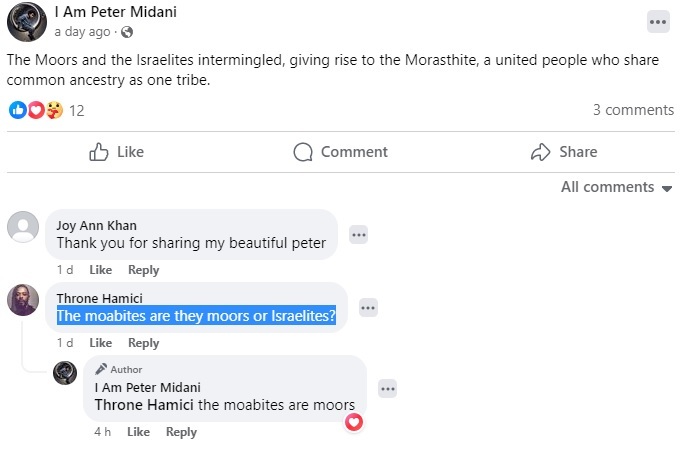Click the public audience globe icon
The height and width of the screenshot is (452, 682).
(127, 32)
